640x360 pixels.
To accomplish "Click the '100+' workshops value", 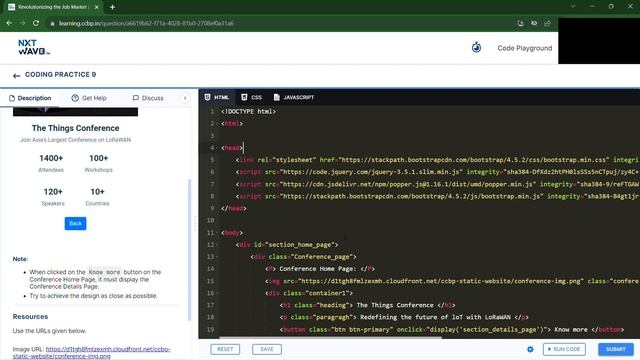I will pyautogui.click(x=98, y=158).
